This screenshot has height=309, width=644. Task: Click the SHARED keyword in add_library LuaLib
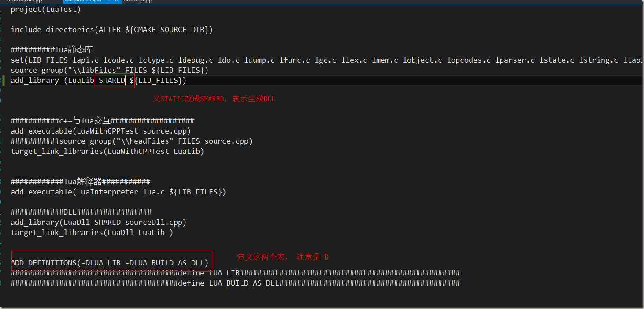111,80
